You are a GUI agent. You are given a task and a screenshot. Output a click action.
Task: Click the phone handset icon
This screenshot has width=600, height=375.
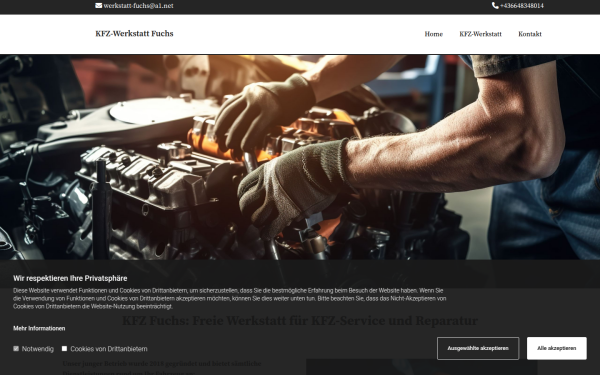tap(495, 6)
